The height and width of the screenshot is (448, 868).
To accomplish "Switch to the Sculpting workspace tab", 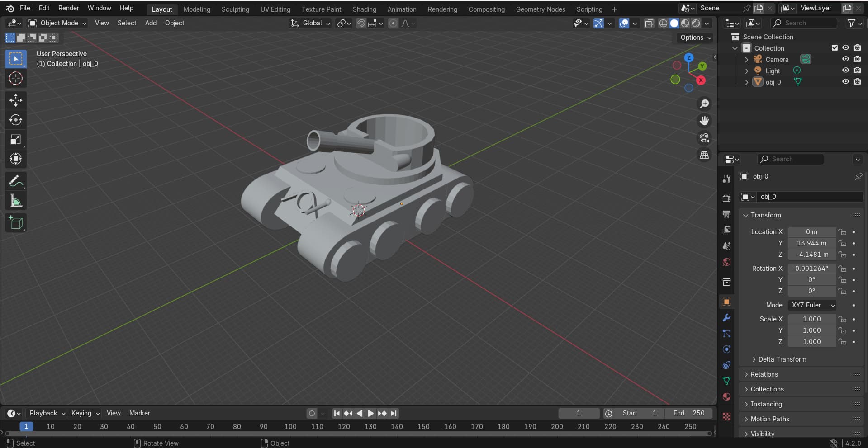I will (235, 9).
